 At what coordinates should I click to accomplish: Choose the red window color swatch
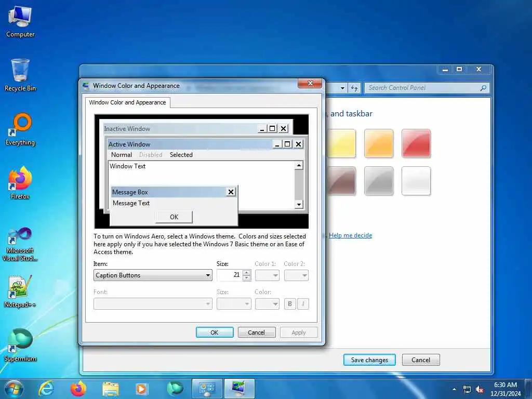tap(416, 143)
